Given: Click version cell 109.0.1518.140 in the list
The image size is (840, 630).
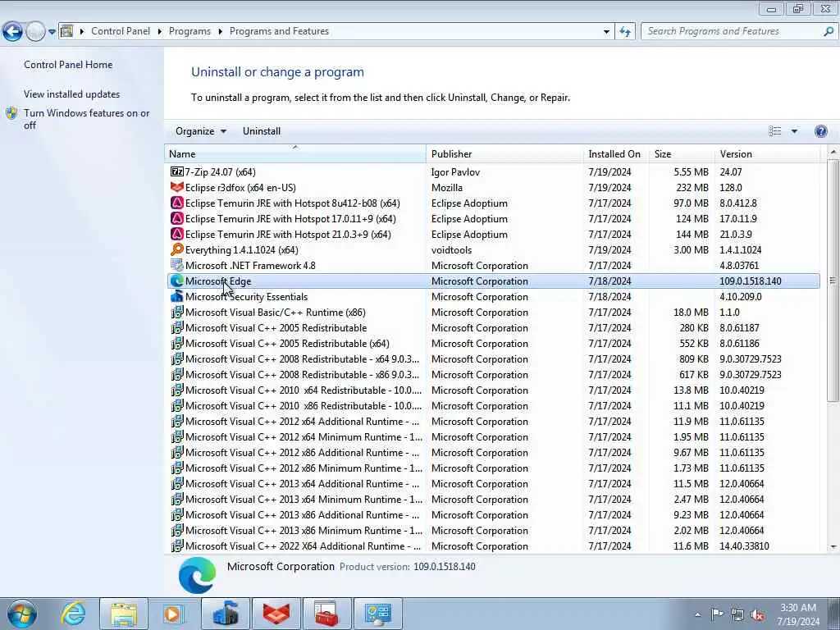Looking at the screenshot, I should [750, 281].
